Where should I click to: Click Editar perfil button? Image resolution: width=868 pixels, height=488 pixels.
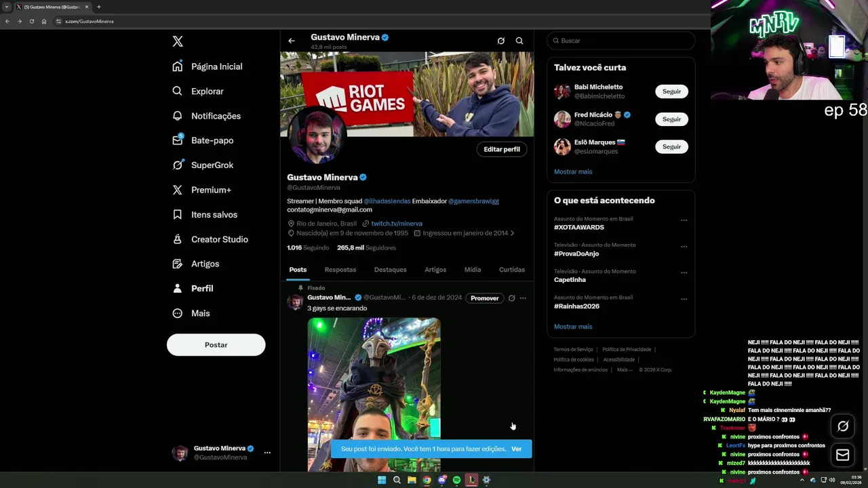point(502,149)
